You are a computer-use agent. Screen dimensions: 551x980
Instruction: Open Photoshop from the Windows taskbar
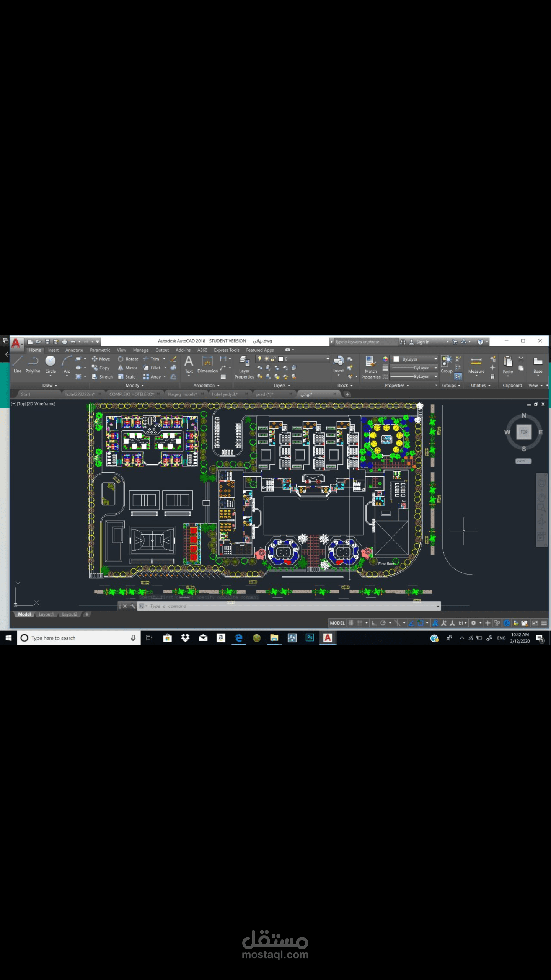click(310, 638)
